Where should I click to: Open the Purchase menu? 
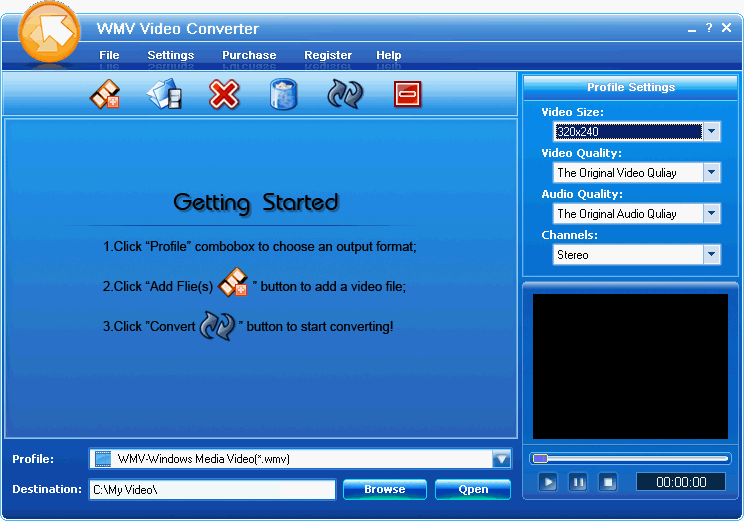tap(249, 55)
